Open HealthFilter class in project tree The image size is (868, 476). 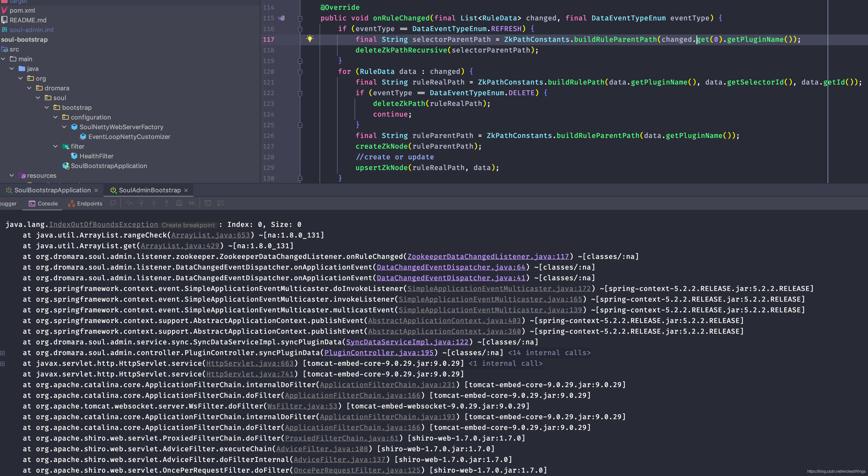pyautogui.click(x=96, y=156)
